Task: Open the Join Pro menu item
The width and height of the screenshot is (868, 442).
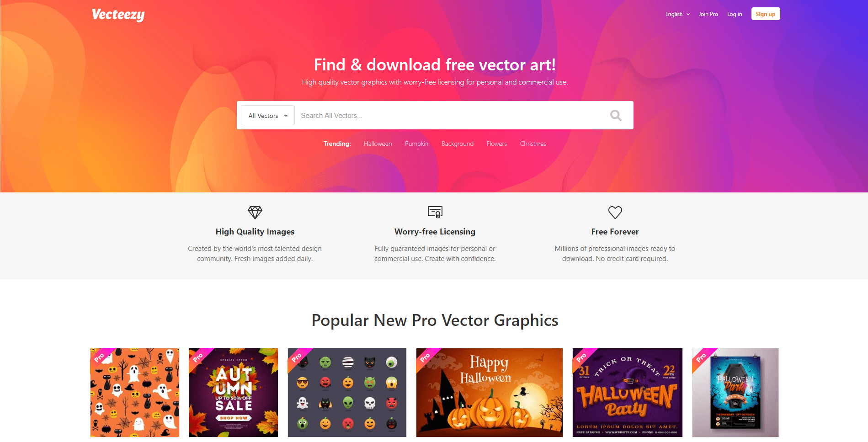Action: click(708, 14)
